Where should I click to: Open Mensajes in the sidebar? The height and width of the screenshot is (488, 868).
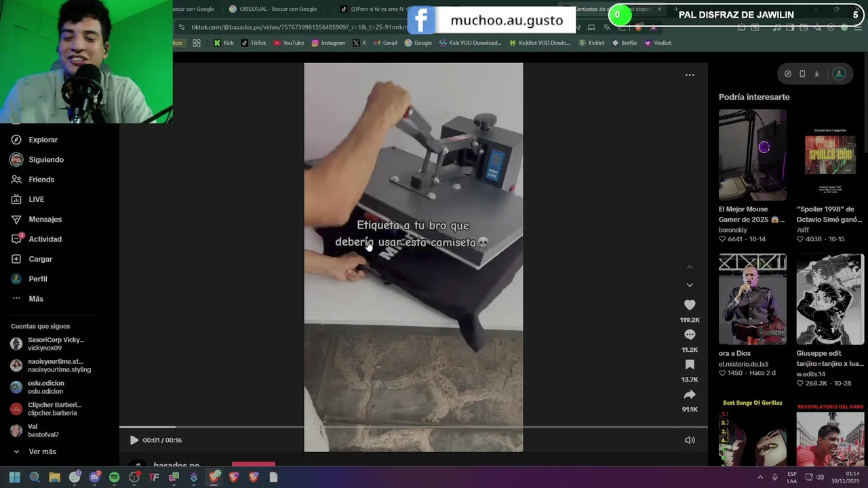pos(37,219)
